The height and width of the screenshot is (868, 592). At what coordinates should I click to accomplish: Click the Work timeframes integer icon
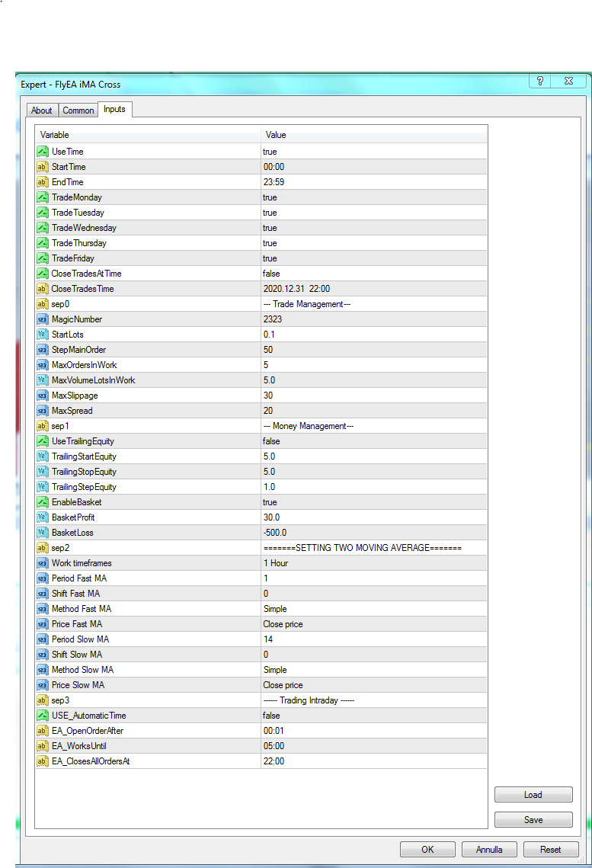click(x=43, y=562)
